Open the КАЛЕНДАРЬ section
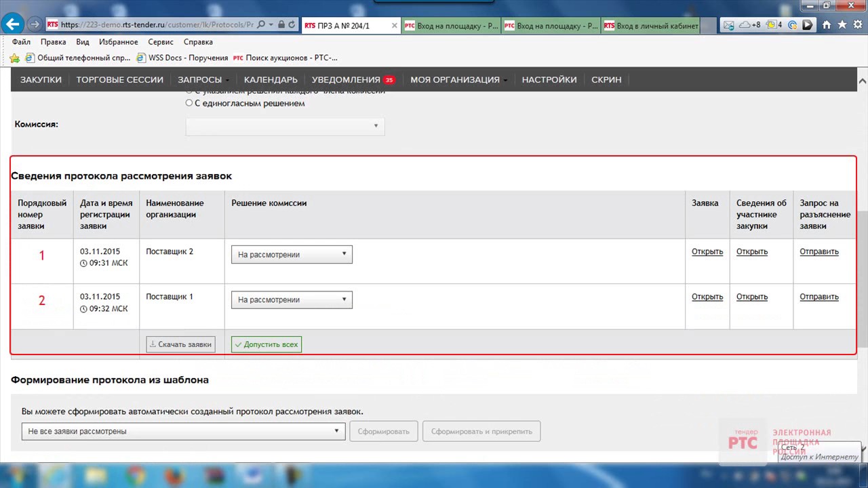 pos(271,79)
